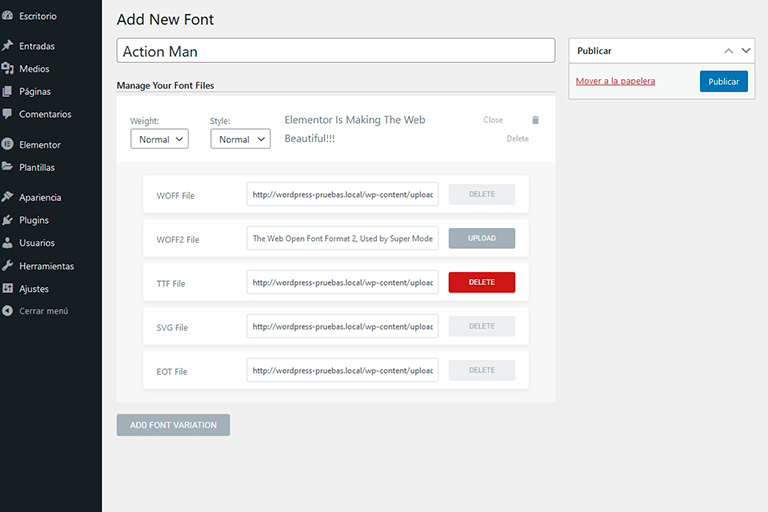Delete the EOT file
Viewport: 768px width, 512px height.
pyautogui.click(x=481, y=370)
